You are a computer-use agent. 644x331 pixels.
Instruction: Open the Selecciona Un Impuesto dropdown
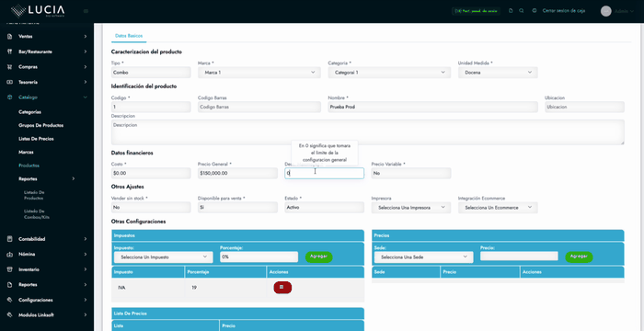164,257
